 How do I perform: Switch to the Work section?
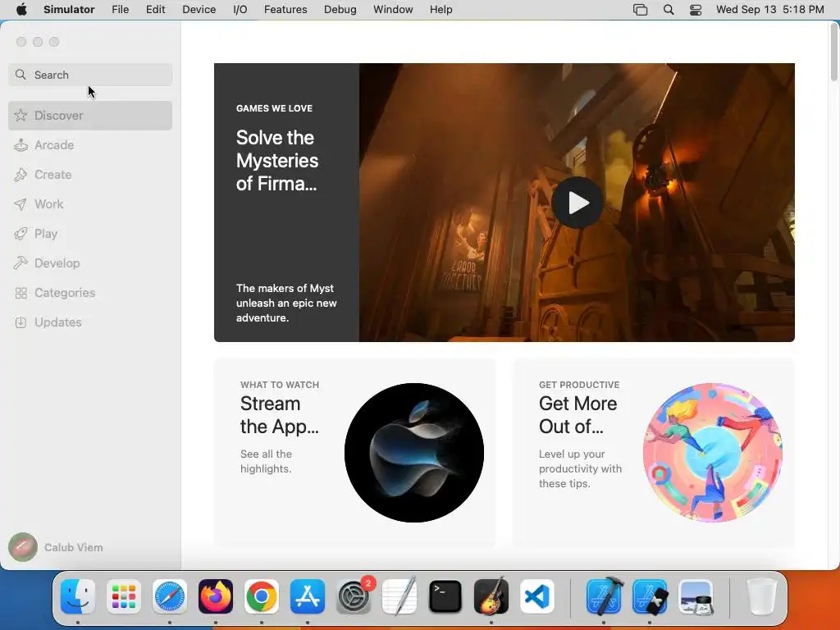90,204
